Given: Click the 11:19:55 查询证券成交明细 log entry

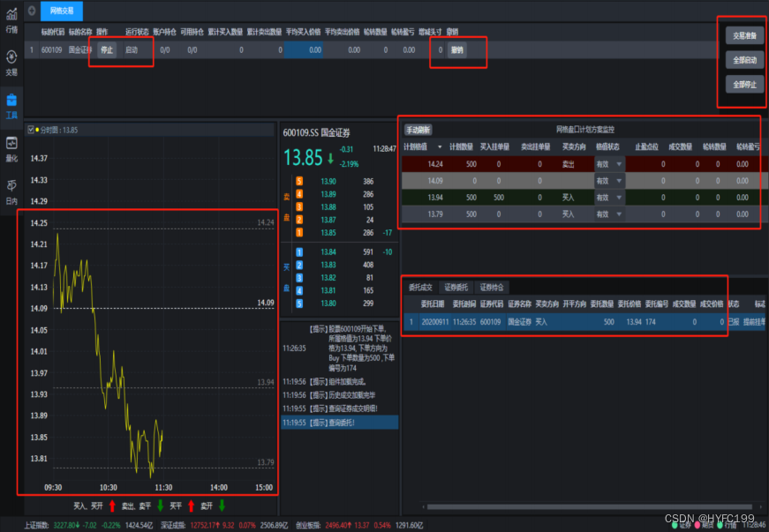Looking at the screenshot, I should coord(339,408).
